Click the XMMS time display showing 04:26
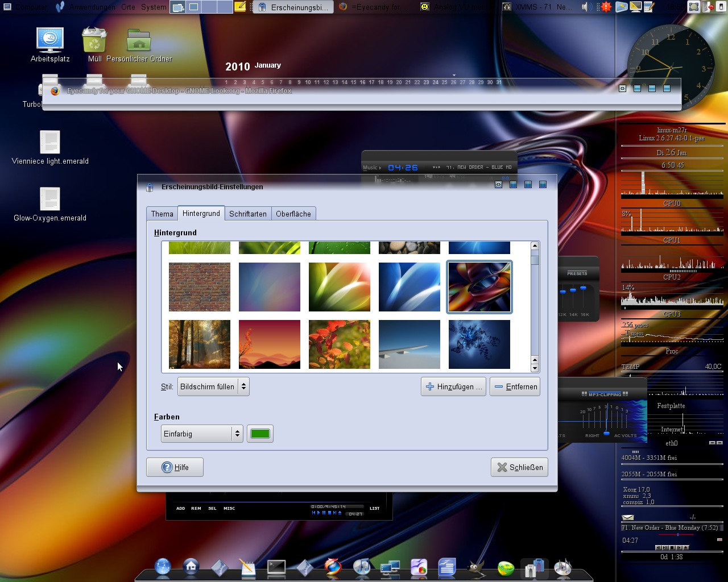 pyautogui.click(x=403, y=168)
